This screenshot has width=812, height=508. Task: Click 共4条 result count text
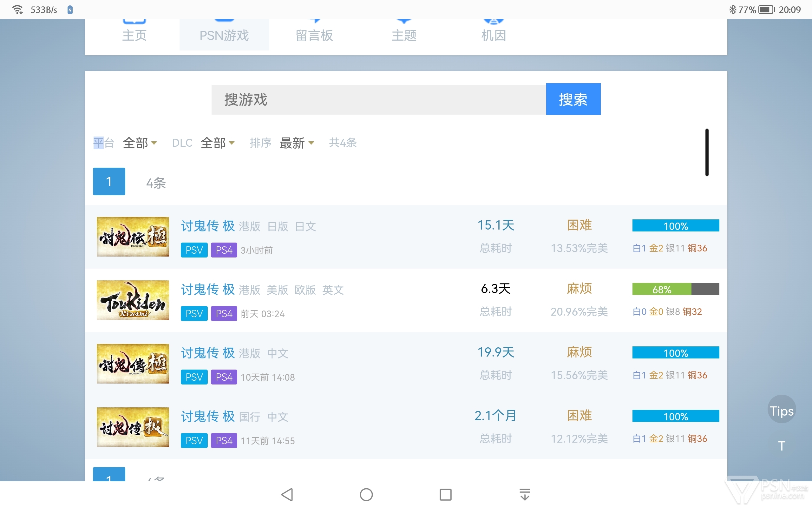click(x=343, y=143)
